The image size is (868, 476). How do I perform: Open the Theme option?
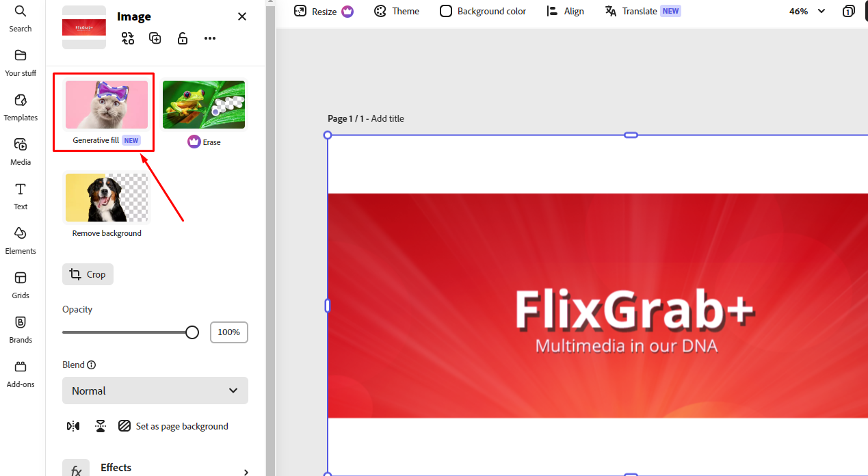[397, 12]
